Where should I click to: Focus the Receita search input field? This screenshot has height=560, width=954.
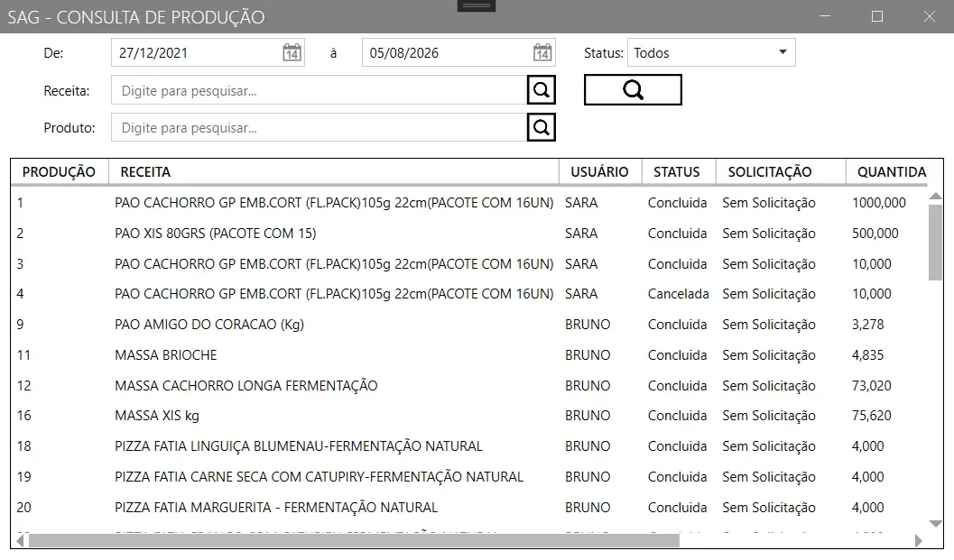319,90
